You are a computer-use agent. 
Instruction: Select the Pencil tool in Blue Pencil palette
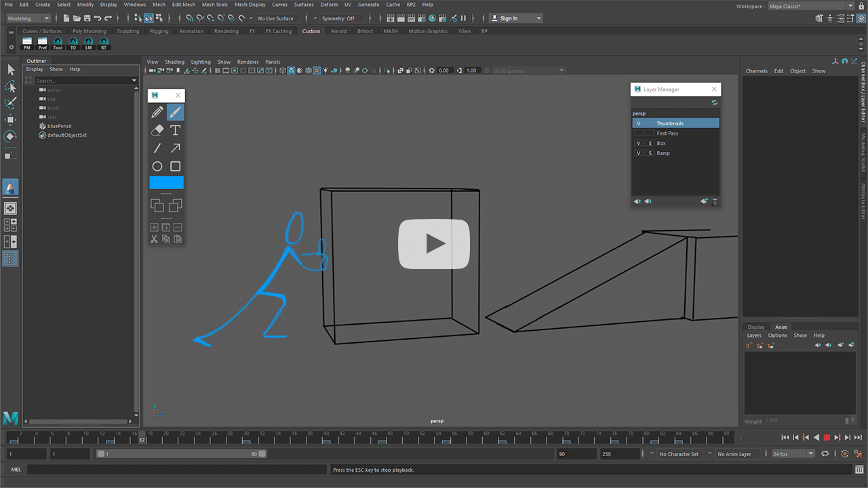[157, 113]
